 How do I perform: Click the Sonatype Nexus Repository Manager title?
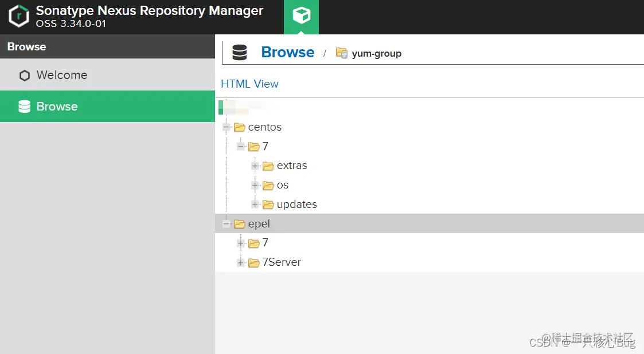point(150,10)
